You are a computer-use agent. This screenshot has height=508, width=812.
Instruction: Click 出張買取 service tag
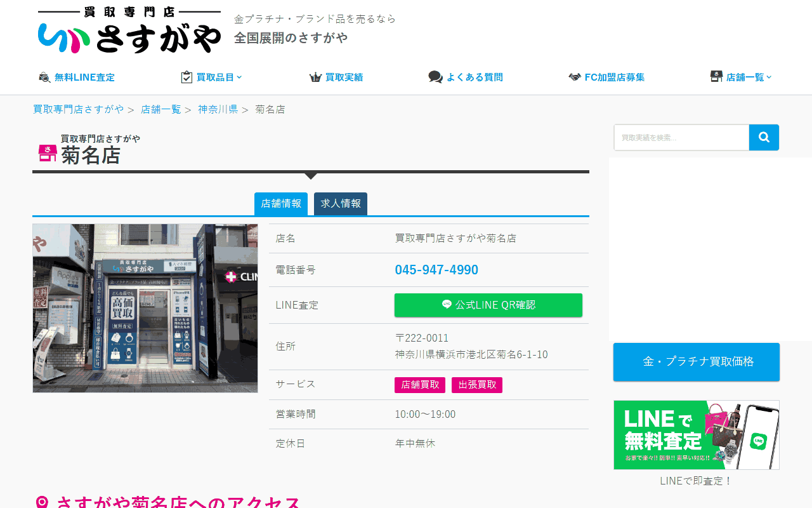coord(477,385)
